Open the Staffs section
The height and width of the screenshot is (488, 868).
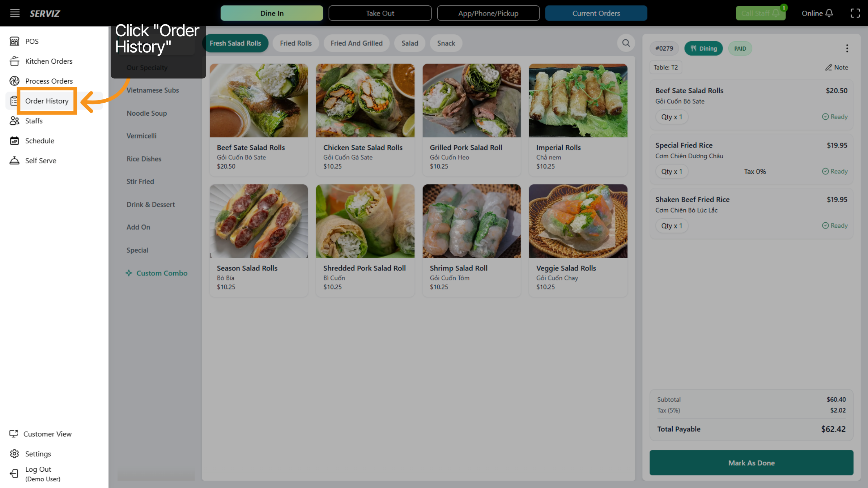coord(34,121)
